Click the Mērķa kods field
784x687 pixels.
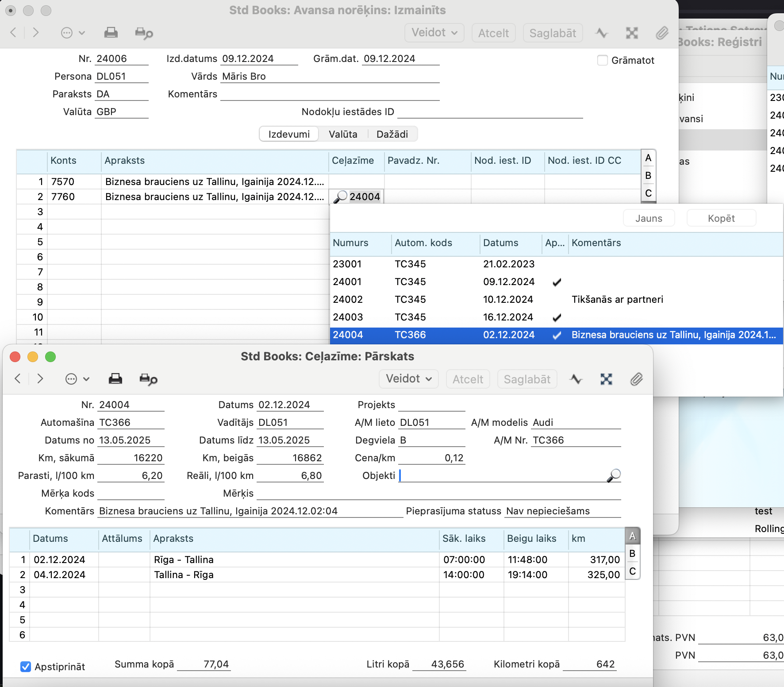131,493
